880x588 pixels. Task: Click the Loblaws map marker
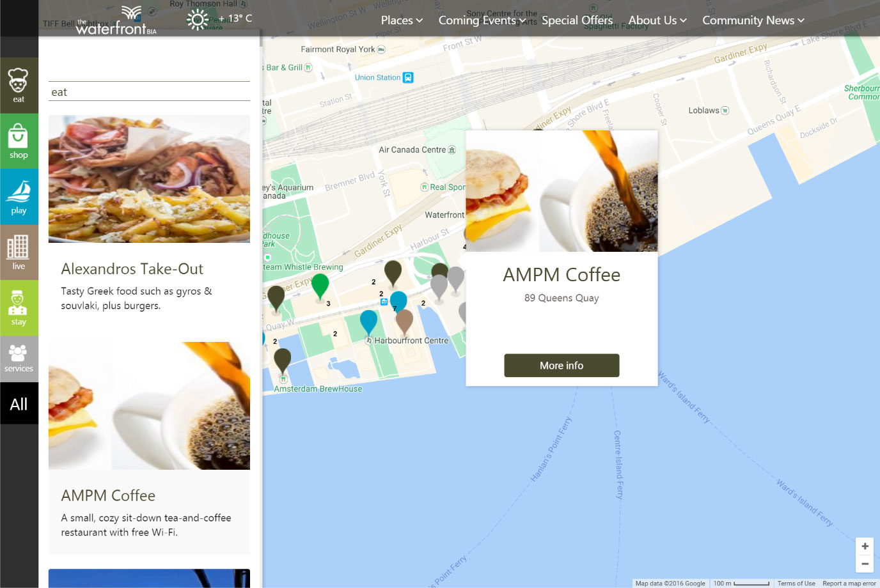(x=725, y=111)
